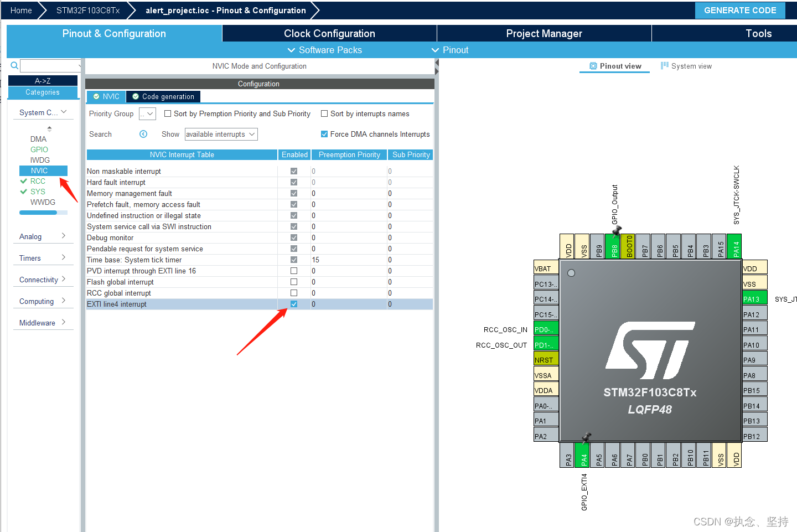Click the Code generation tab check icon
Screen dimensions: 797x532
coord(136,96)
